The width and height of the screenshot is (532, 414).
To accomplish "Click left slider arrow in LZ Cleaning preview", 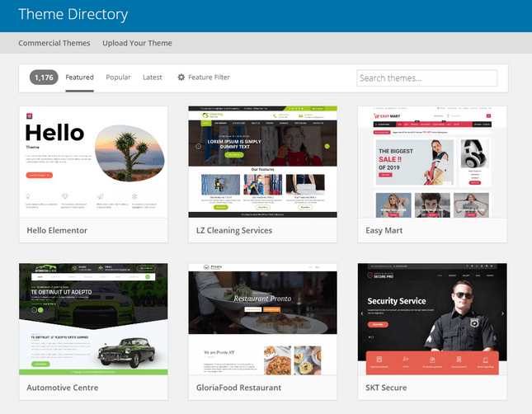I will 198,146.
